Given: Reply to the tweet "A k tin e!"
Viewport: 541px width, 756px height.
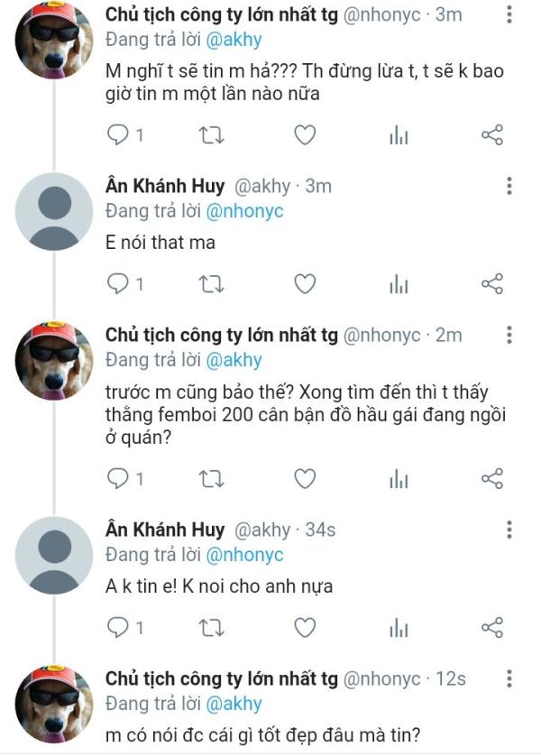Looking at the screenshot, I should pyautogui.click(x=118, y=628).
